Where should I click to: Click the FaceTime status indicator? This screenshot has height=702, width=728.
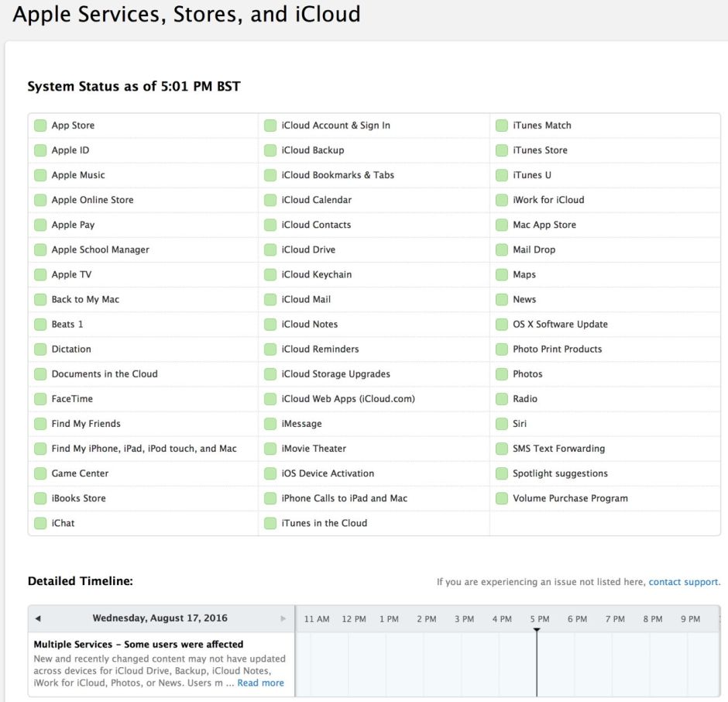39,398
